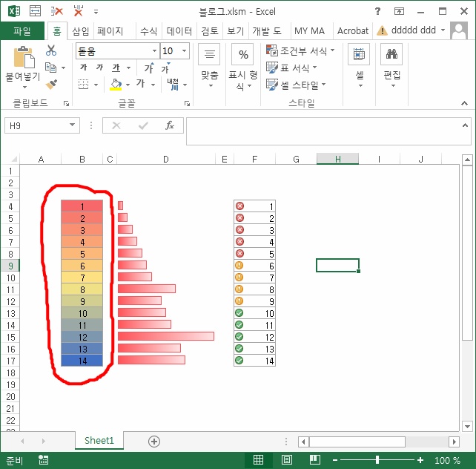
Task: Click the Insert Function fx button
Action: pyautogui.click(x=170, y=125)
